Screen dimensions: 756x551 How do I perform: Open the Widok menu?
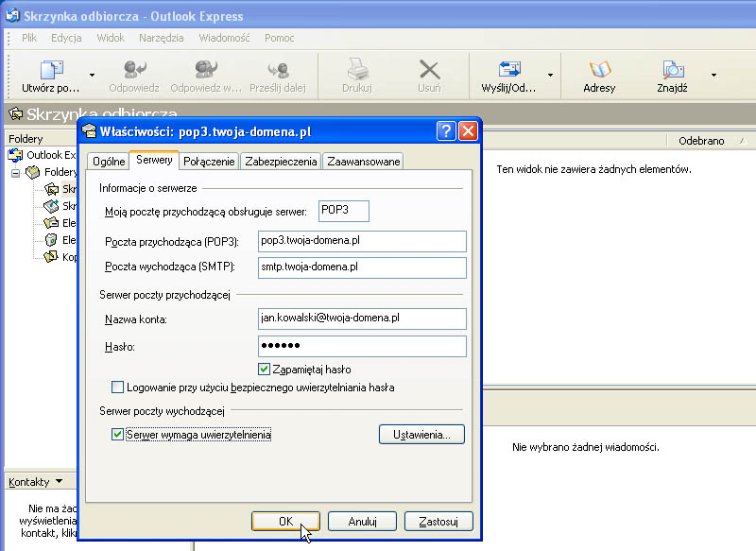click(111, 38)
